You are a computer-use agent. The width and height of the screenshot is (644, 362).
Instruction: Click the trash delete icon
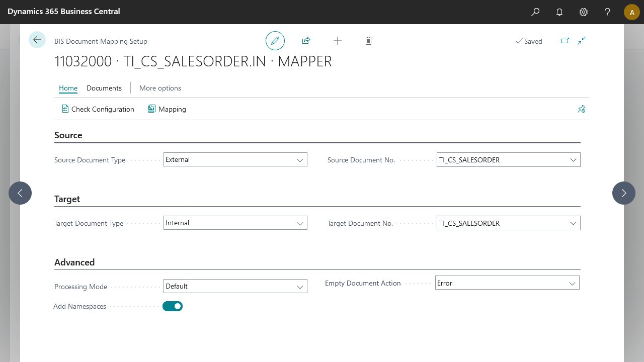point(368,41)
